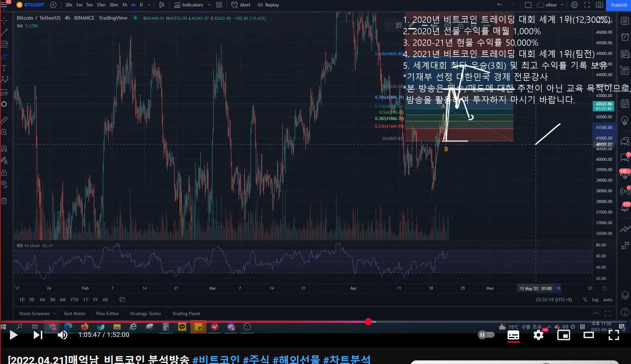This screenshot has width=631, height=364.
Task: Collapse the bottom panel with chevron
Action: 596,313
